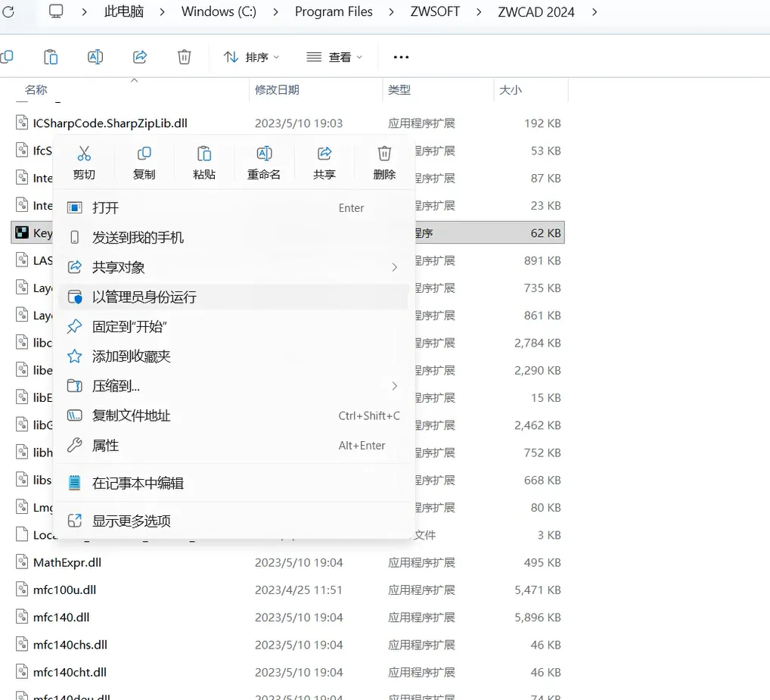
Task: Click the 2,784 KB size cell
Action: pyautogui.click(x=537, y=343)
